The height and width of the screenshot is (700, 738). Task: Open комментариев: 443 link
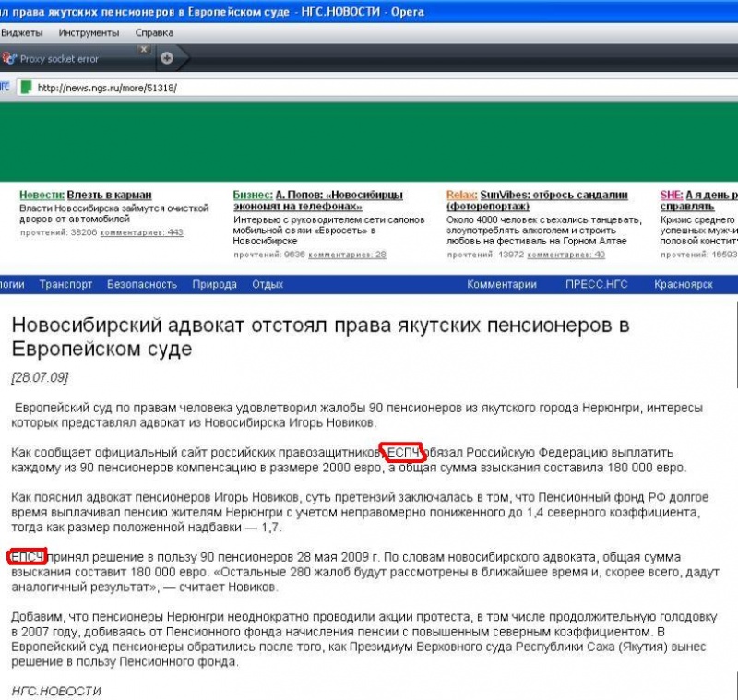click(x=142, y=232)
